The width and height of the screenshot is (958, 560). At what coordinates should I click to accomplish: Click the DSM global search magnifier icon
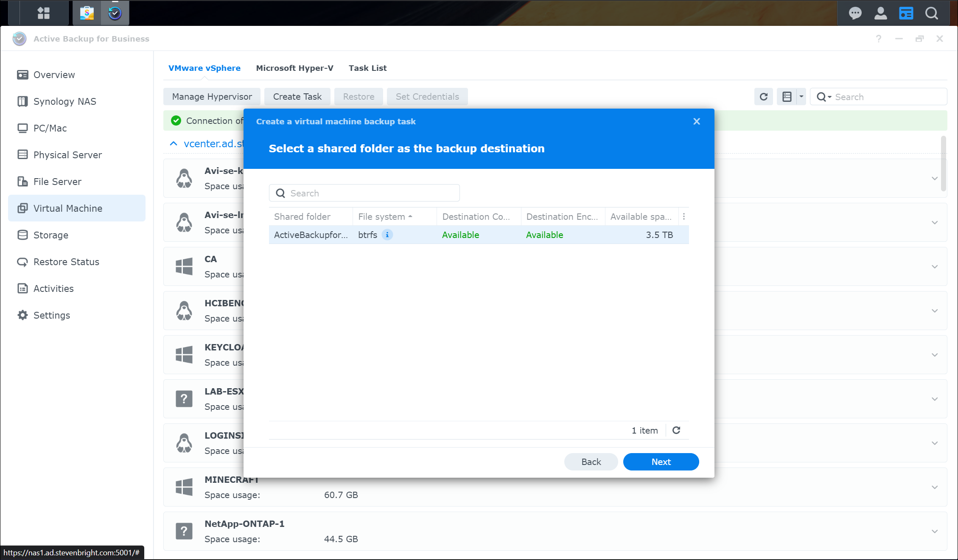tap(932, 13)
